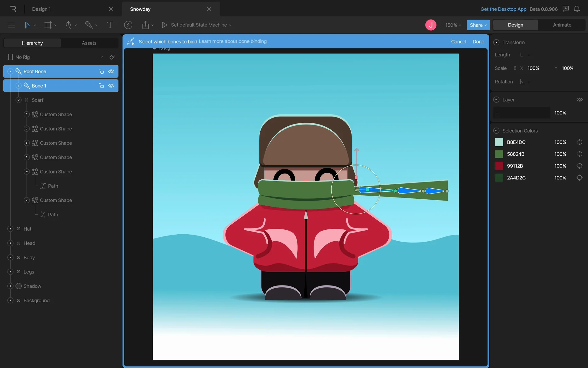Open Learn more about bone binding link
Screen dimensions: 588x368
point(233,41)
